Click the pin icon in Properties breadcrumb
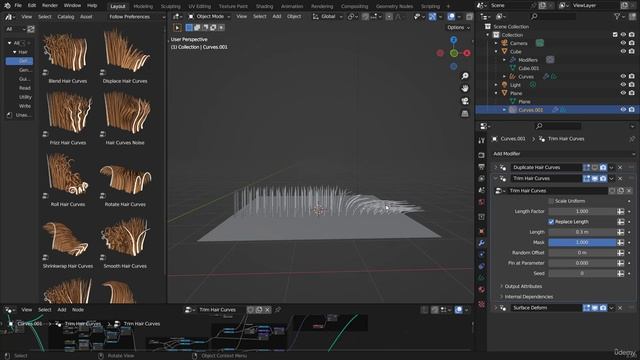Viewport: 640px width, 360px height. click(632, 139)
